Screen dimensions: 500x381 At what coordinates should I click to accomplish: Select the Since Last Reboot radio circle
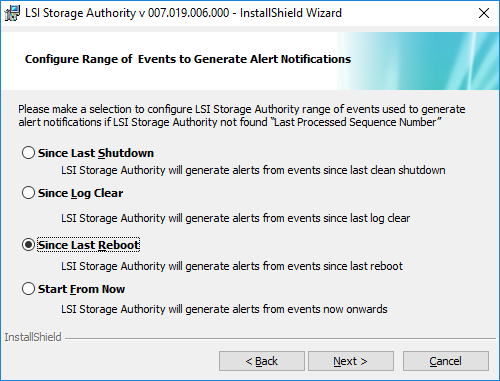28,245
